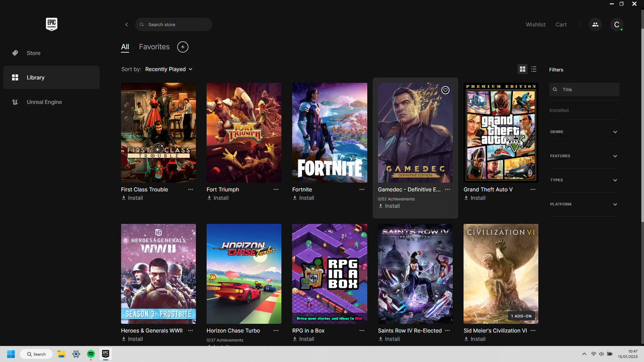Click Epic Games Launcher taskbar icon
This screenshot has width=644, height=362.
[106, 354]
